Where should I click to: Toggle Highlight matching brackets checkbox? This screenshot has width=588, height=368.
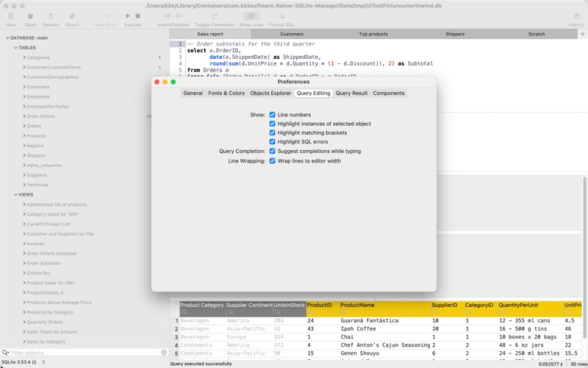(x=272, y=132)
